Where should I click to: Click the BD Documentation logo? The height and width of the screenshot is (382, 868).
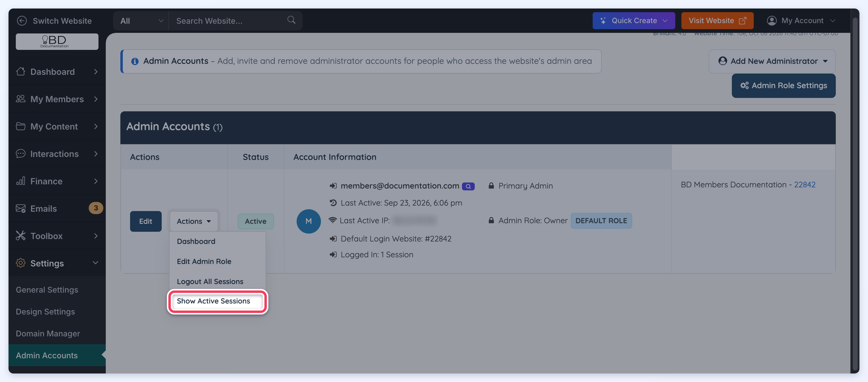(57, 41)
